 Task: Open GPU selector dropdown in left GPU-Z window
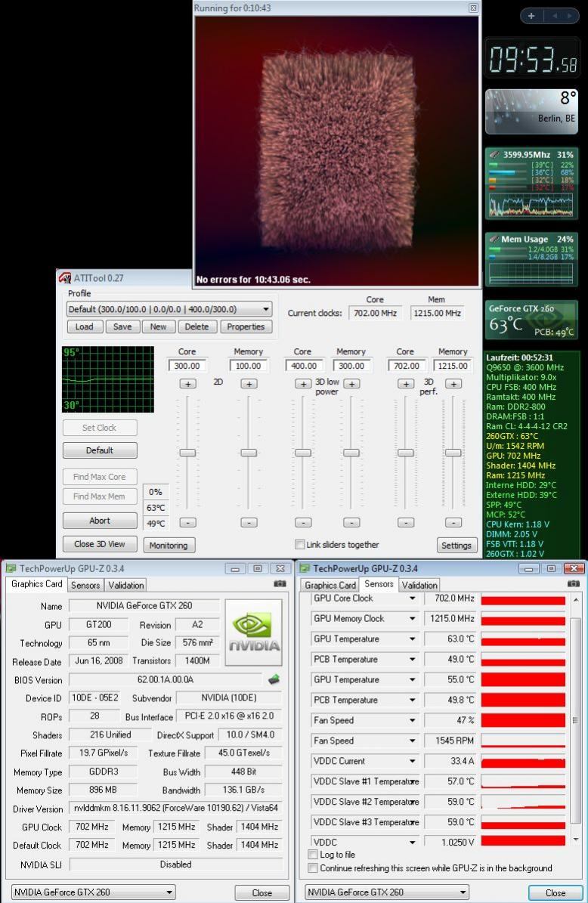coord(93,892)
